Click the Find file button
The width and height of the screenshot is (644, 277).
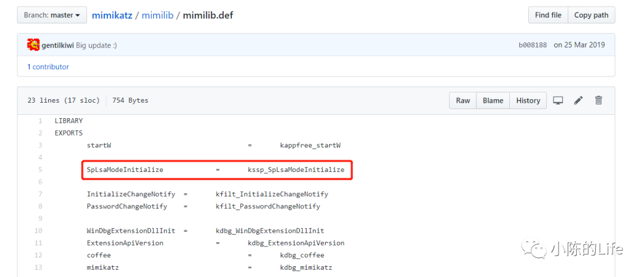pyautogui.click(x=548, y=15)
